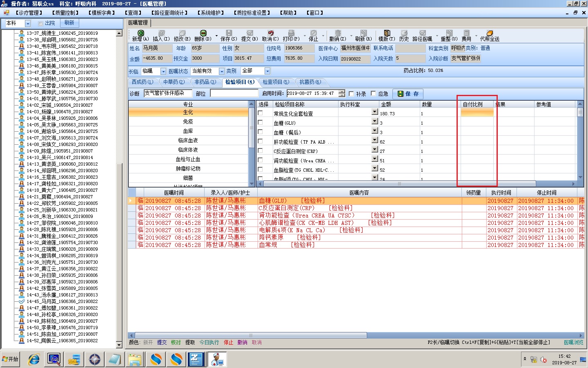
Task: Open Internet Explorer from the taskbar
Action: pyautogui.click(x=33, y=359)
